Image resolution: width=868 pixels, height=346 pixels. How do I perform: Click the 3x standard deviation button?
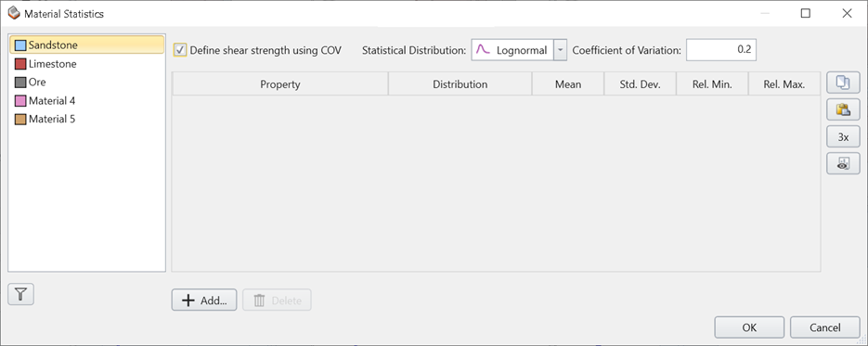(843, 137)
